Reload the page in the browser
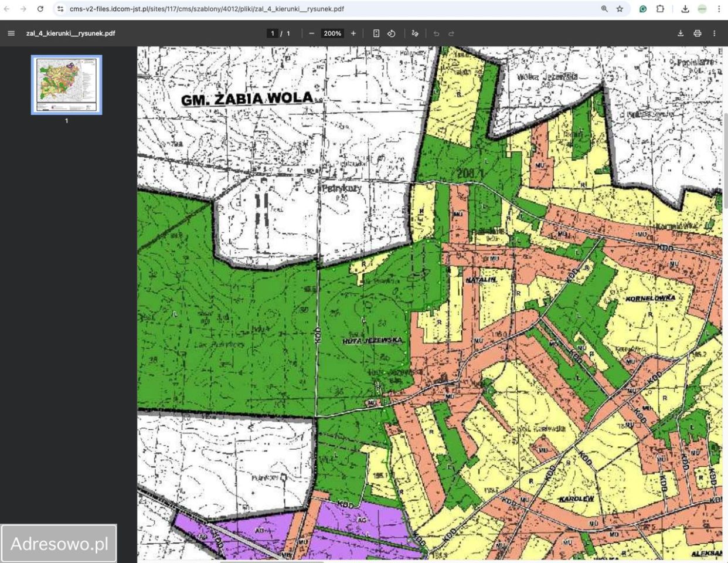The height and width of the screenshot is (563, 728). [40, 9]
